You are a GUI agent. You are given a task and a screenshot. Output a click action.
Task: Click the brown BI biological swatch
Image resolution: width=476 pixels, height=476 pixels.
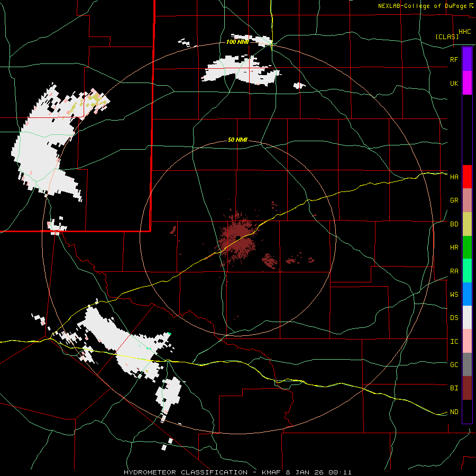click(x=467, y=388)
